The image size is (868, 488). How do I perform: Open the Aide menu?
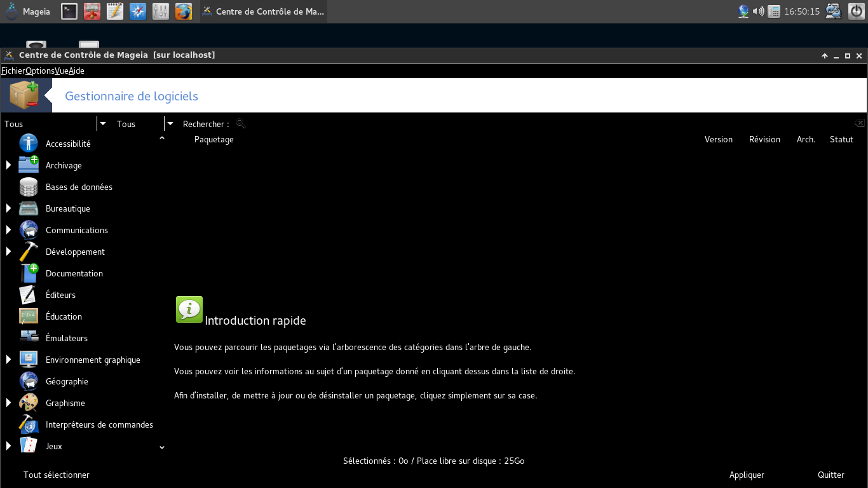pyautogui.click(x=76, y=71)
